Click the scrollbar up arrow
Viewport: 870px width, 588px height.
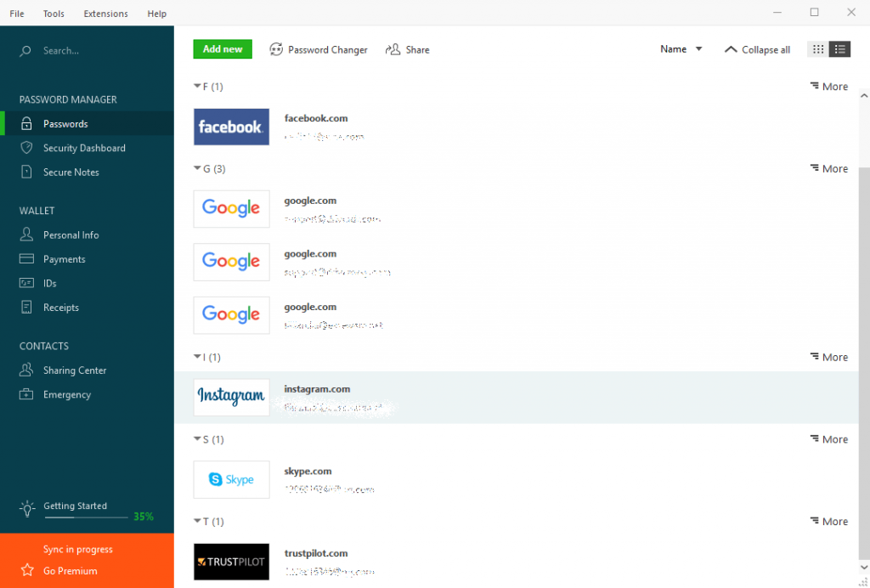click(x=864, y=95)
